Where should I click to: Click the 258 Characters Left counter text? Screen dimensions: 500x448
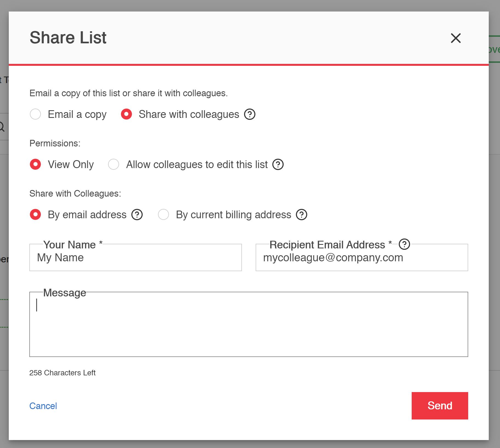tap(62, 373)
